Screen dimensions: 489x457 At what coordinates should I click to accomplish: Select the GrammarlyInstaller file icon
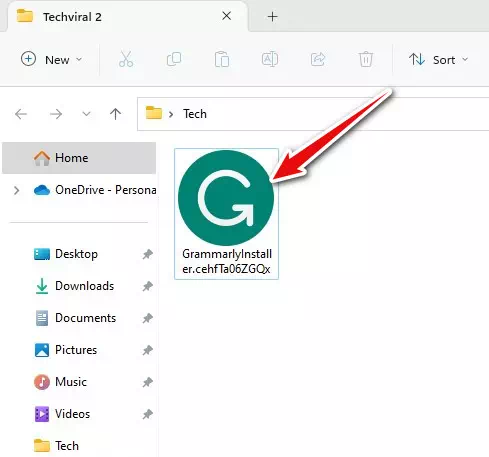226,198
